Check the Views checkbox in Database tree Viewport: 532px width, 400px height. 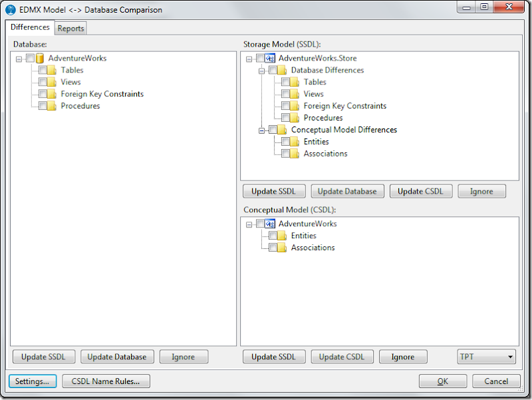pyautogui.click(x=43, y=82)
